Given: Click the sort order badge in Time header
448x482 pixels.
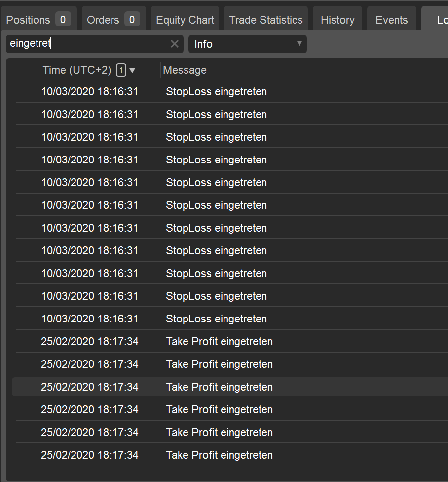Looking at the screenshot, I should point(121,70).
